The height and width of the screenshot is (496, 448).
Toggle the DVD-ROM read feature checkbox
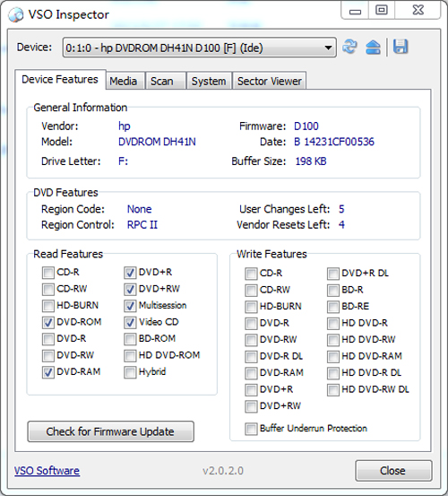(48, 322)
